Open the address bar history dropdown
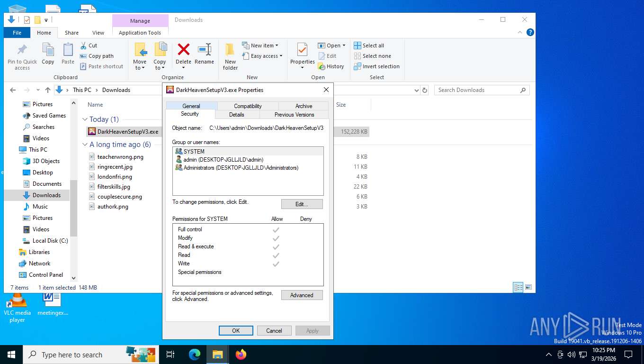This screenshot has height=364, width=644. coord(417,90)
